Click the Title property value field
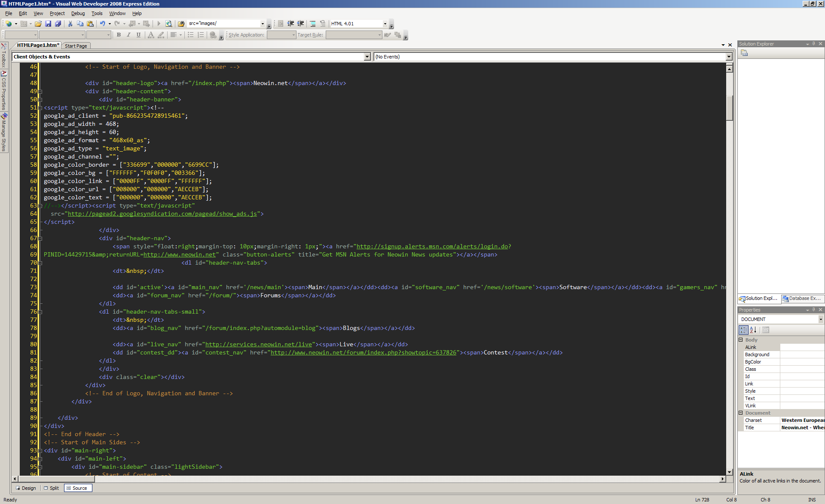Image resolution: width=825 pixels, height=504 pixels. [x=802, y=428]
